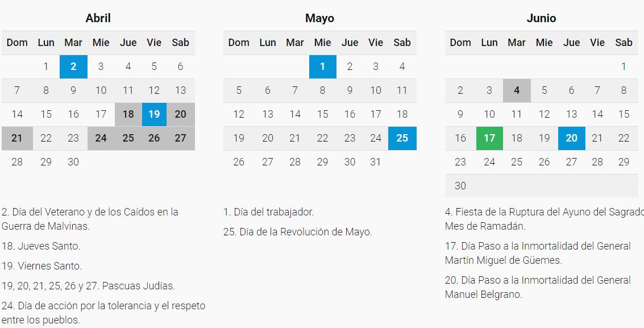Image resolution: width=644 pixels, height=328 pixels.
Task: Select April 24 in the Abril calendar
Action: (101, 138)
